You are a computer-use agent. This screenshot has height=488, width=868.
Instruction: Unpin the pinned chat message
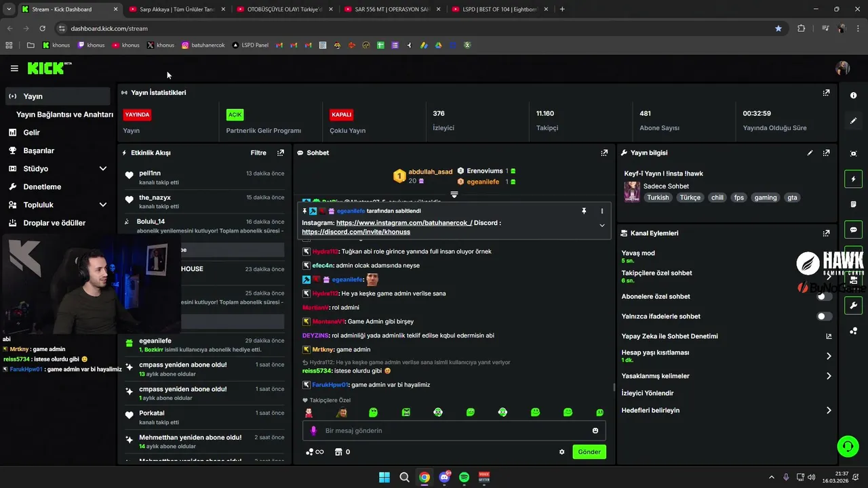(x=583, y=211)
